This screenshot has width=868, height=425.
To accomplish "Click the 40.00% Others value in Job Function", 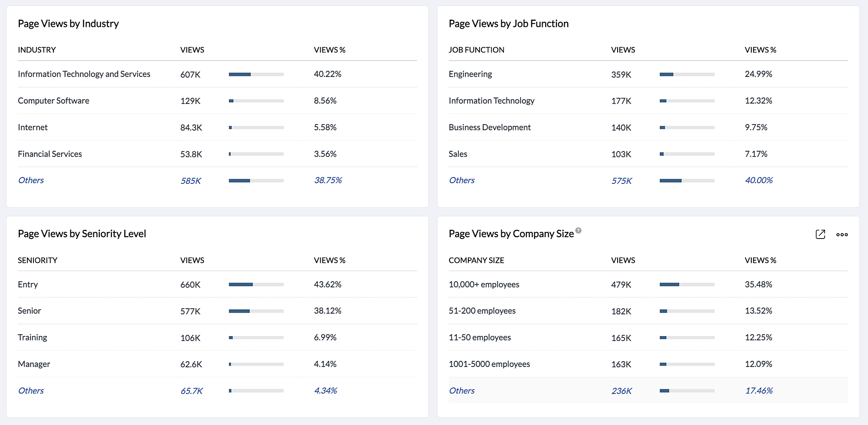I will click(x=759, y=180).
